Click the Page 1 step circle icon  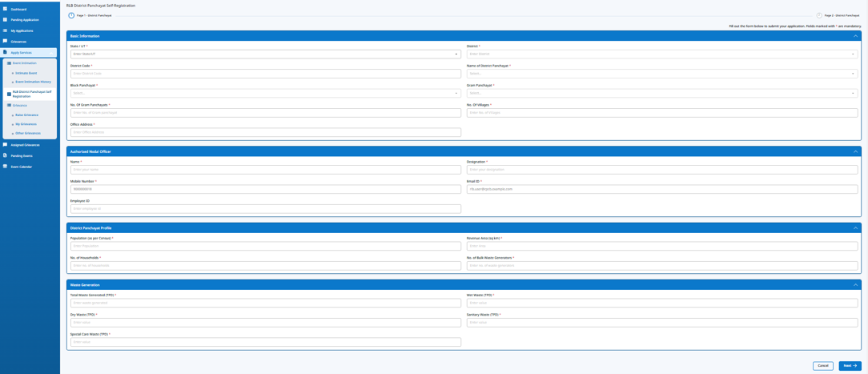tap(70, 15)
